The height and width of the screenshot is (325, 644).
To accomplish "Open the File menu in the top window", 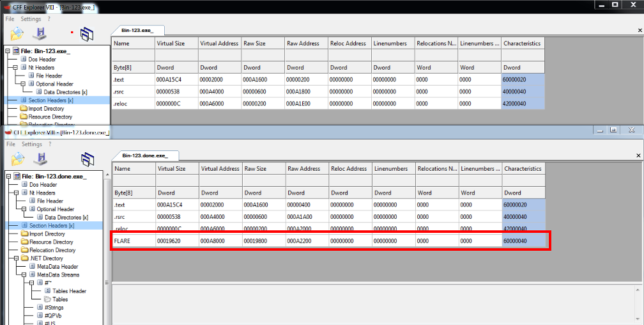I will tap(10, 19).
